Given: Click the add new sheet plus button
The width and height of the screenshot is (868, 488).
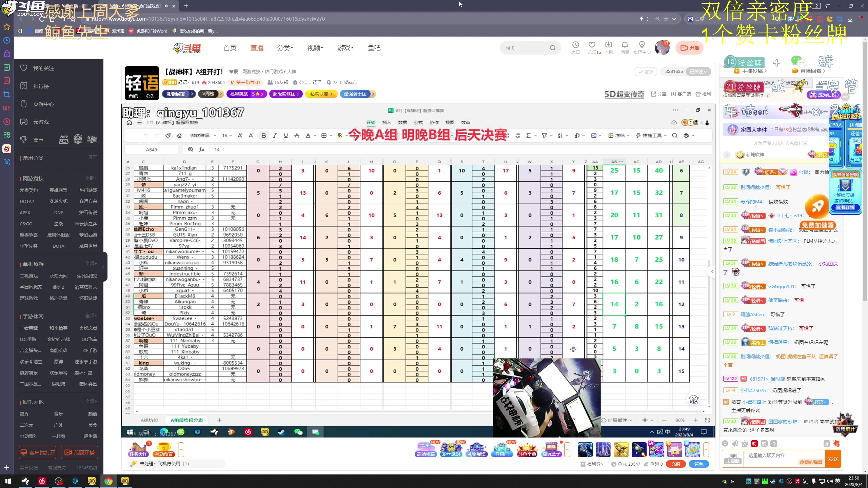Looking at the screenshot, I should tap(219, 420).
